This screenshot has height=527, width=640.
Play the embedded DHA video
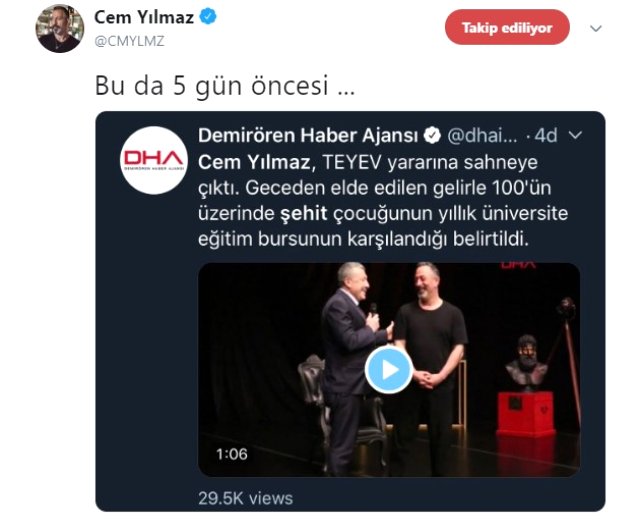click(389, 370)
